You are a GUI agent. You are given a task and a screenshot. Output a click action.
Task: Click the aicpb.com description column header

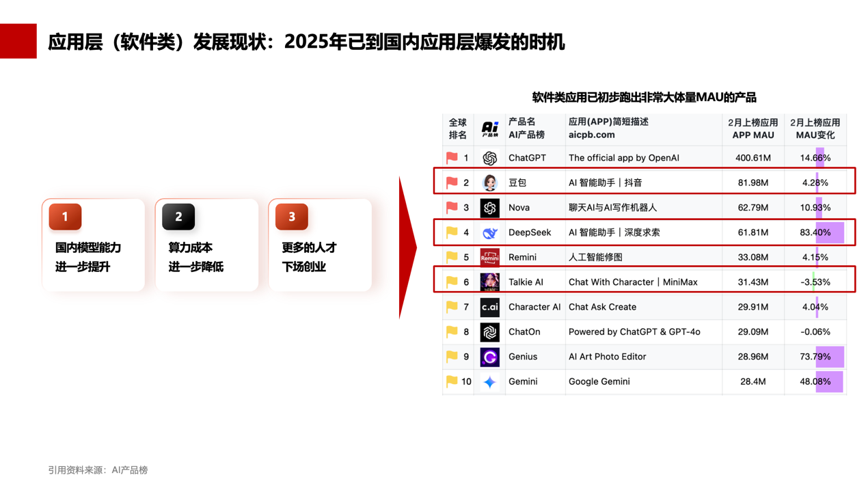pyautogui.click(x=608, y=128)
